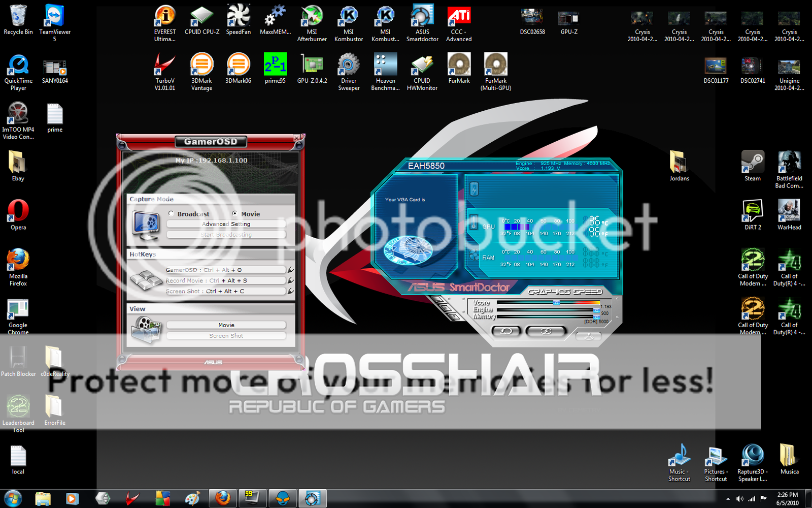Click the SmartDoctor power battery icon

(x=474, y=189)
